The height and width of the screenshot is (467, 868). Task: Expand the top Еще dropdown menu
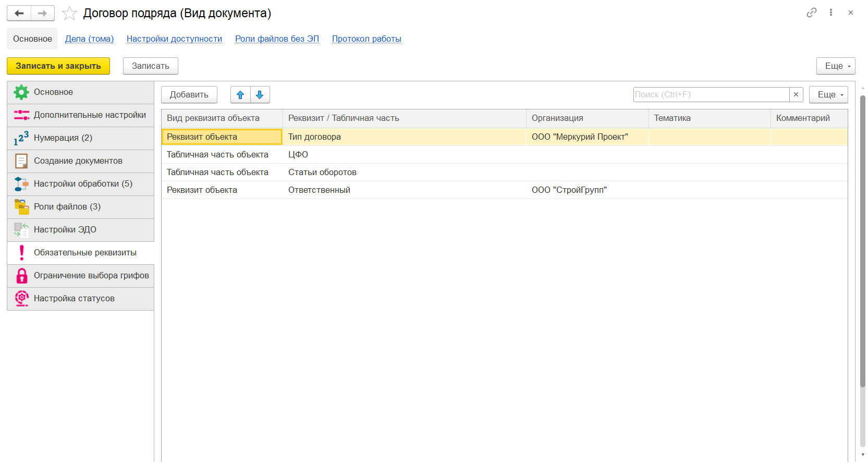point(836,66)
